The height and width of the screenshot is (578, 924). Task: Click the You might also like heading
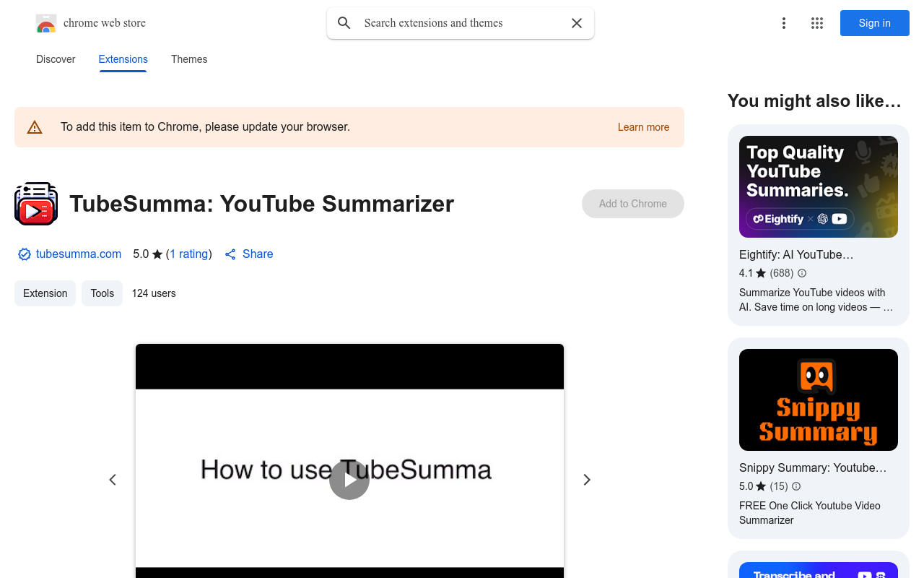pyautogui.click(x=814, y=101)
